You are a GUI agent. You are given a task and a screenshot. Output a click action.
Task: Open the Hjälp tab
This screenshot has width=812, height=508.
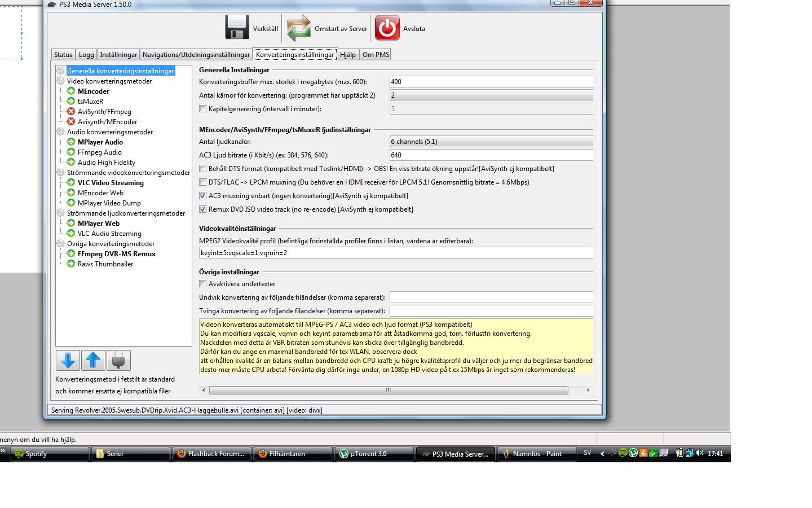click(x=348, y=55)
